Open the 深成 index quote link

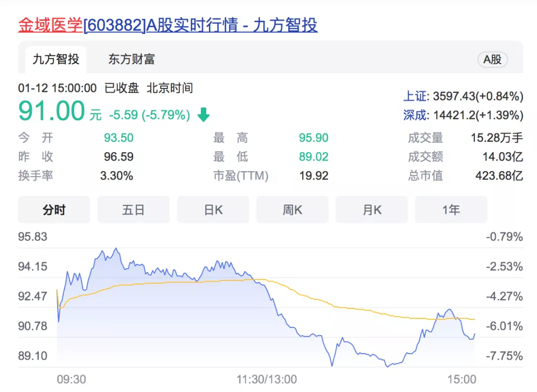415,115
